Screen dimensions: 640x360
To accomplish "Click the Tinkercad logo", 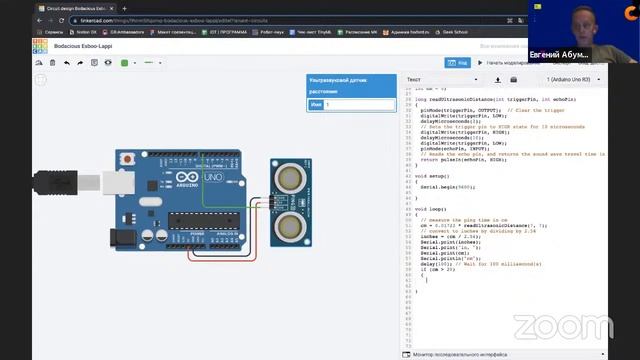I will (x=40, y=46).
